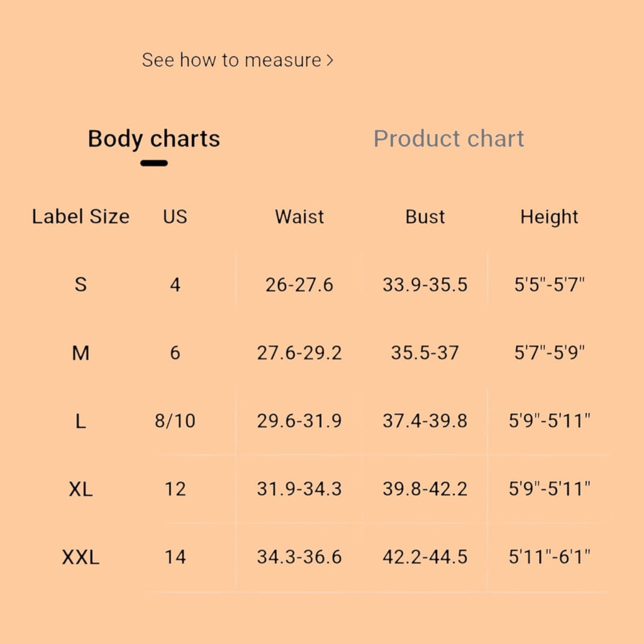
Task: Click the Waist column header
Action: click(x=299, y=216)
